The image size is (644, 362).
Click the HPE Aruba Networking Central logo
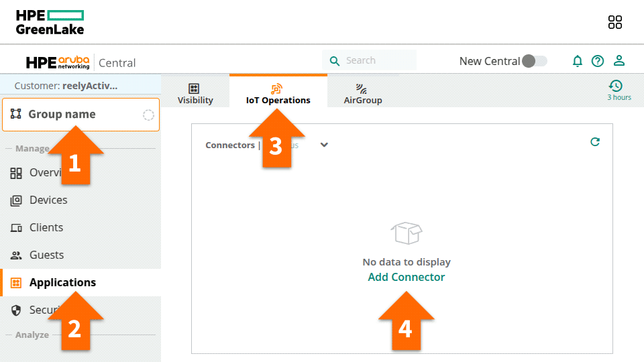(x=80, y=62)
